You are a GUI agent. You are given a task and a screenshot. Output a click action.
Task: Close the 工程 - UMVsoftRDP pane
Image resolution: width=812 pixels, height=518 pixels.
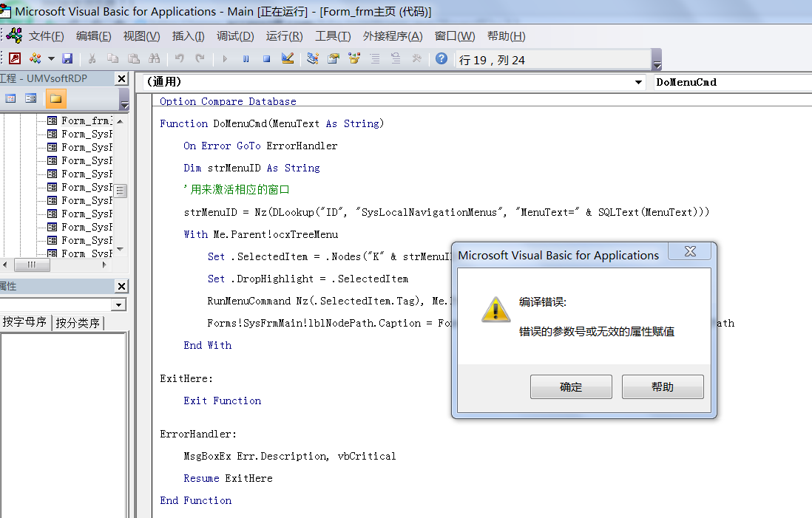pyautogui.click(x=121, y=78)
